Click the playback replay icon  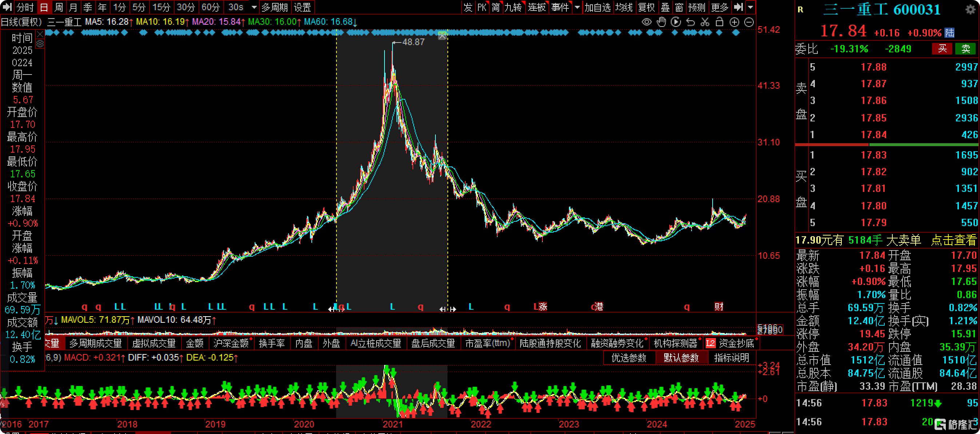coord(676,22)
